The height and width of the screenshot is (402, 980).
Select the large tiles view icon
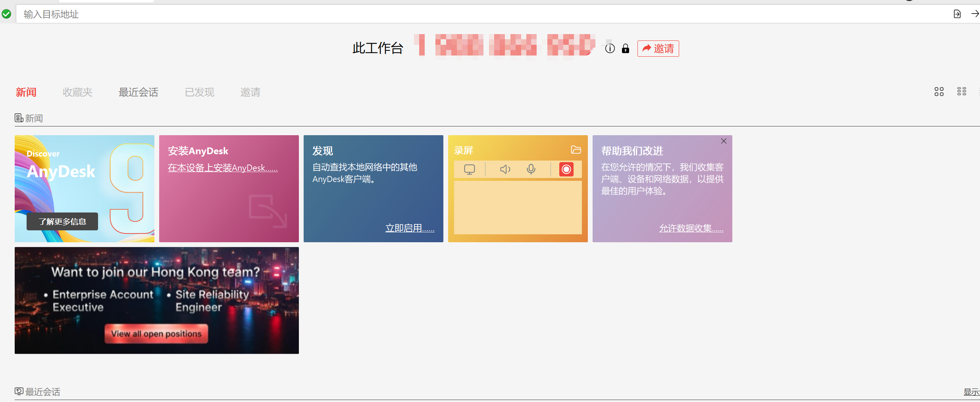939,92
